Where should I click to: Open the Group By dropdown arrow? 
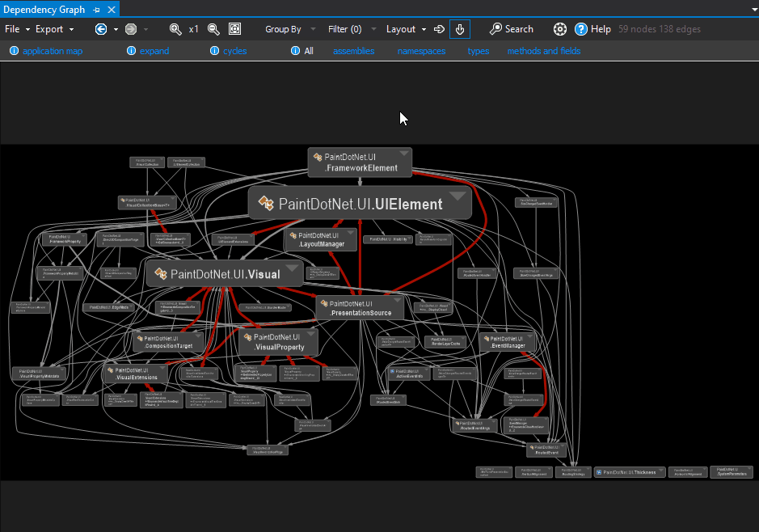(313, 29)
